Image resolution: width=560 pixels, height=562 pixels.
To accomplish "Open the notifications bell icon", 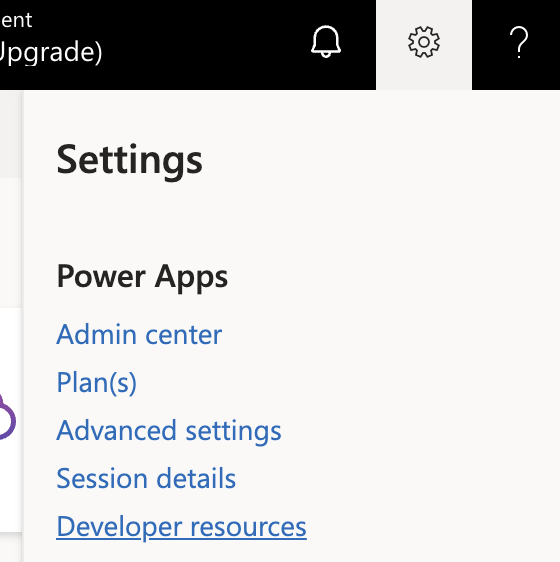I will coord(326,42).
